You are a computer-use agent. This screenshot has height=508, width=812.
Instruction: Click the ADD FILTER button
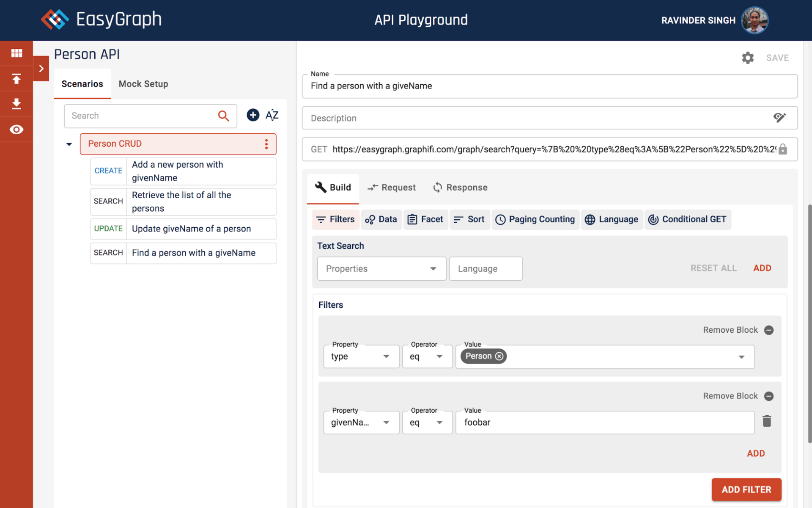click(x=746, y=490)
